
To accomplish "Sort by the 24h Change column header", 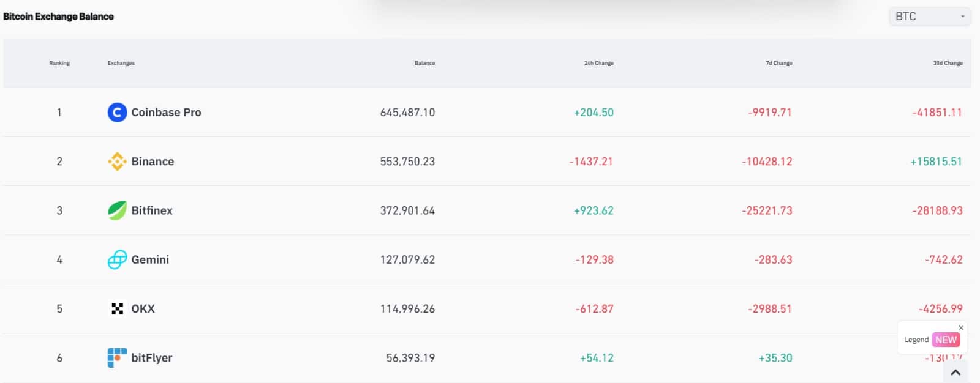I will pos(598,63).
